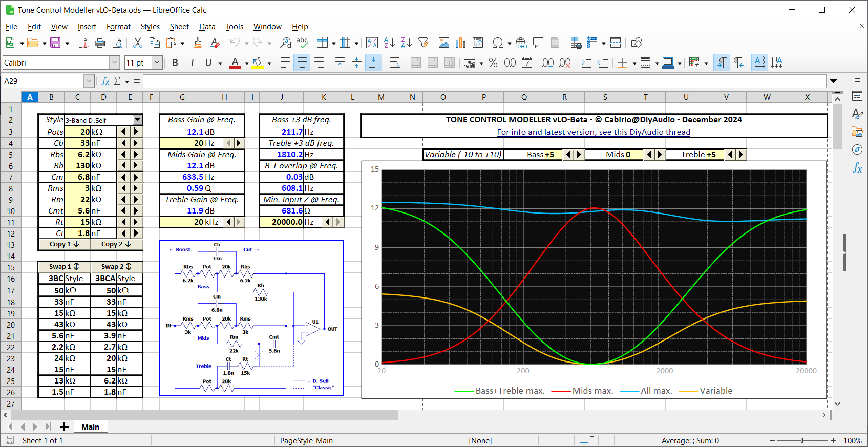The image size is (868, 447).
Task: Insert a comment icon
Action: click(x=538, y=43)
